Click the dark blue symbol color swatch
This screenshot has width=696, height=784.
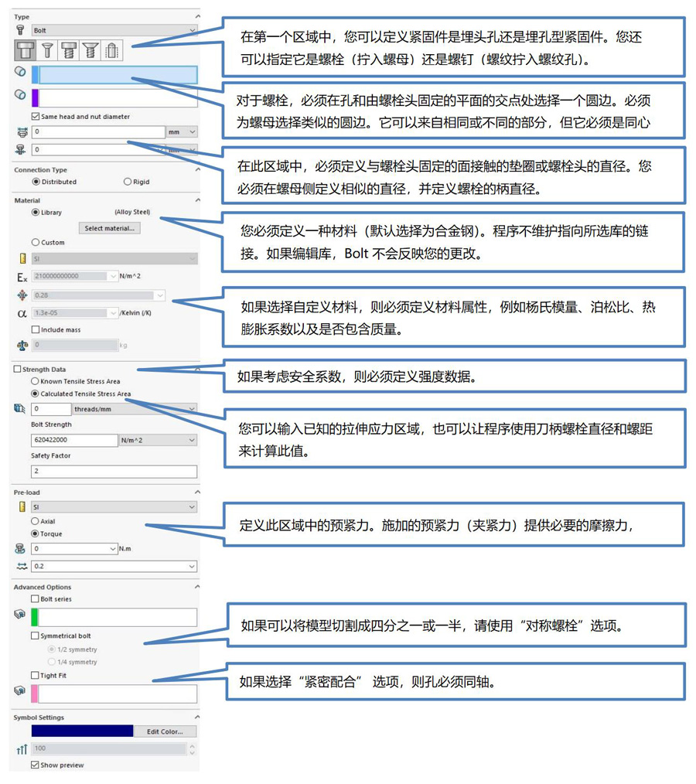[81, 731]
